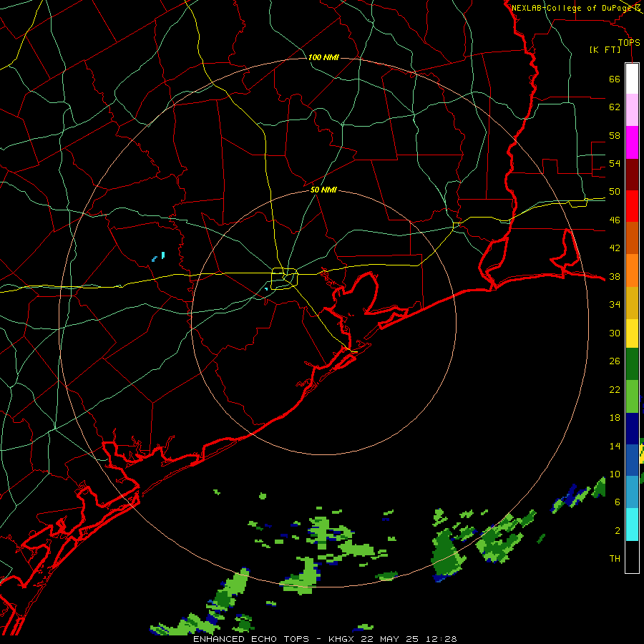Click the "KHGX" radar site identifier
Viewport: 644px width, 644px height.
pyautogui.click(x=343, y=639)
